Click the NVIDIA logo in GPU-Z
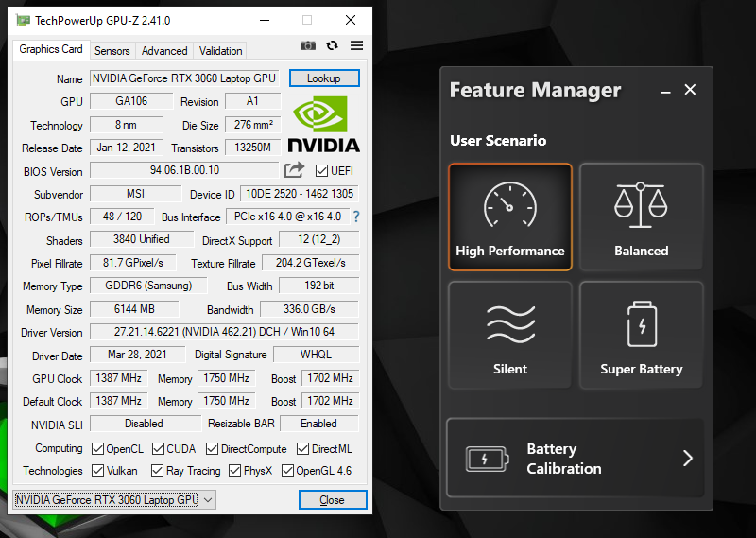 click(x=323, y=125)
